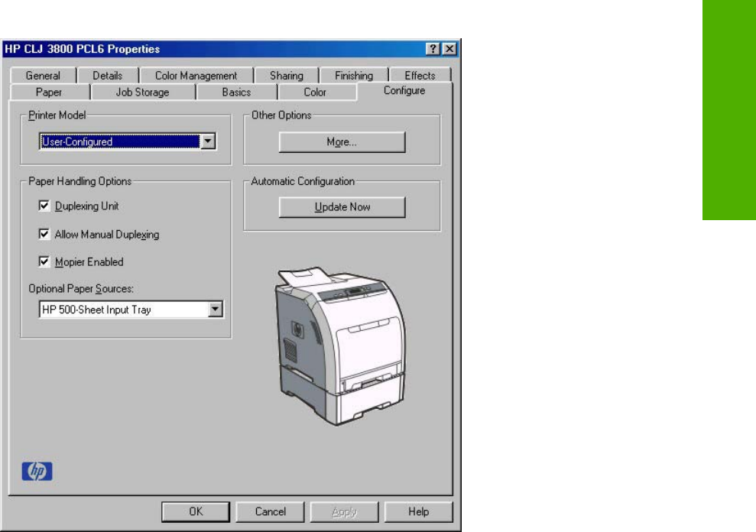Image resolution: width=756 pixels, height=532 pixels.
Task: Uncheck Allow Manual Duplexing
Action: click(44, 234)
